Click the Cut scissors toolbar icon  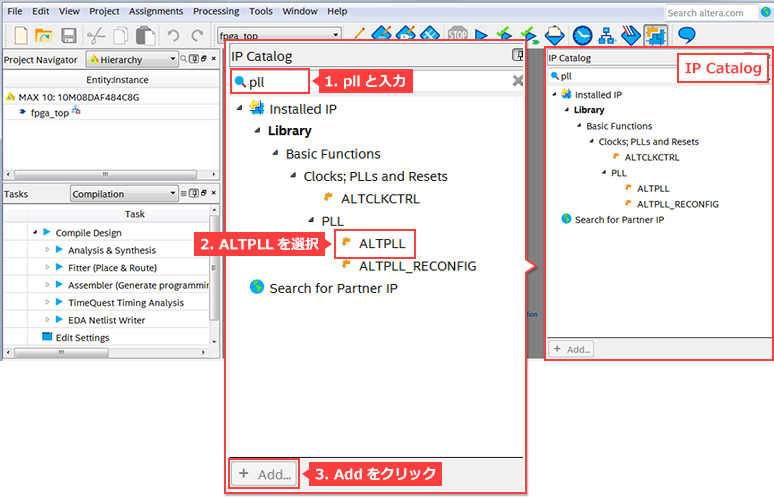point(97,35)
